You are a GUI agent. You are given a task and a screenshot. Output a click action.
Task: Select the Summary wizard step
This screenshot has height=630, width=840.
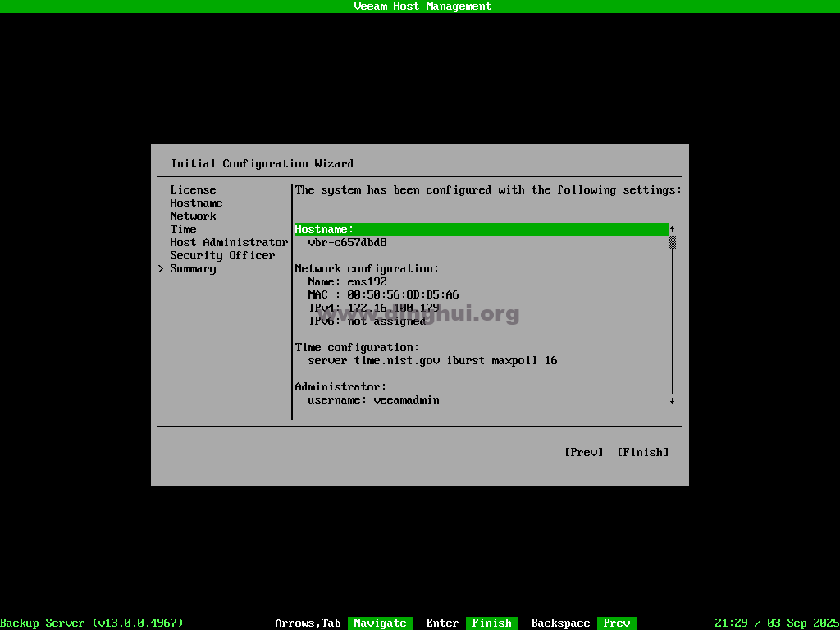193,268
